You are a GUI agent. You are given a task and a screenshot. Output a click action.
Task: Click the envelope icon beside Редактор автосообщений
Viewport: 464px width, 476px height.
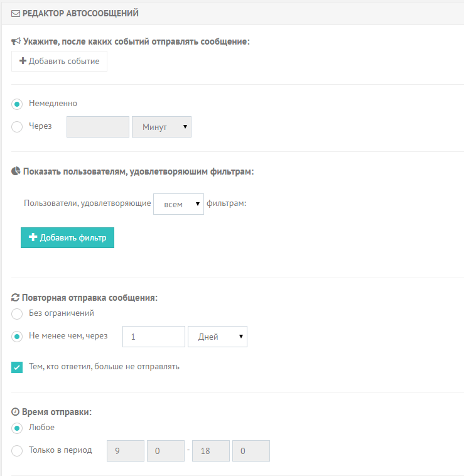click(16, 14)
